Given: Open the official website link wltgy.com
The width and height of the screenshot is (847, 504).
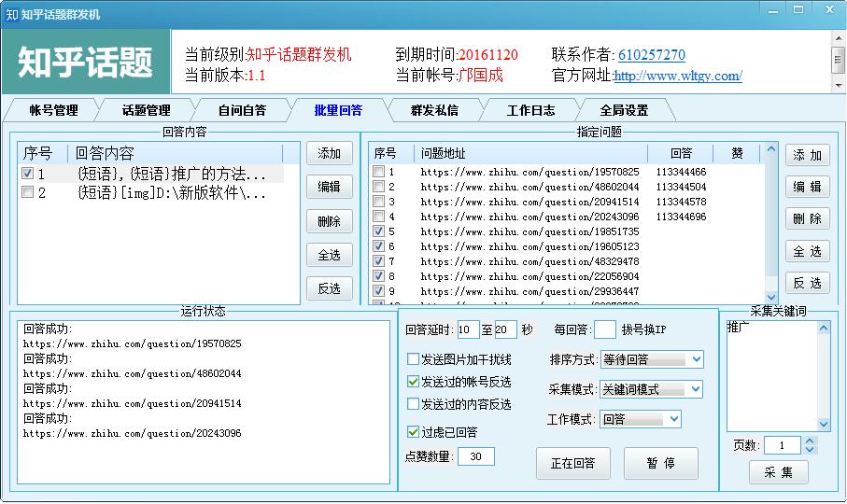Looking at the screenshot, I should coord(678,76).
